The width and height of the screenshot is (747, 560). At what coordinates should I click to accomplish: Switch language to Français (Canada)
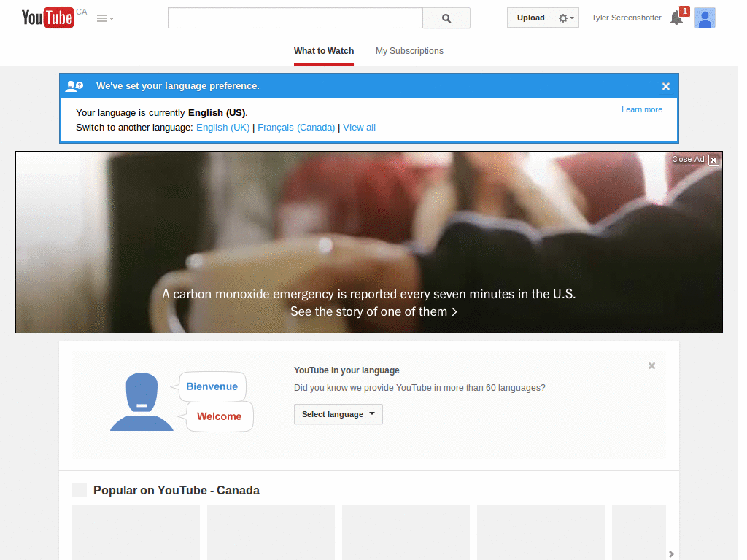(296, 128)
